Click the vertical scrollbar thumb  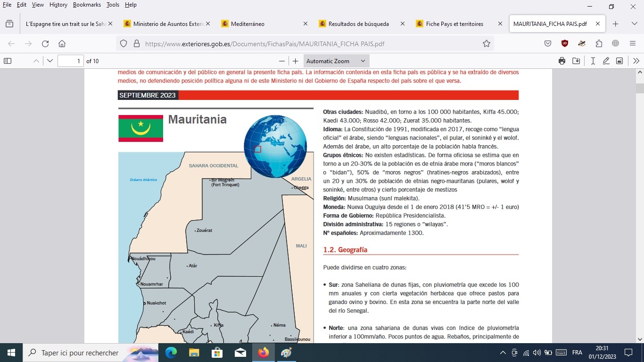click(640, 88)
